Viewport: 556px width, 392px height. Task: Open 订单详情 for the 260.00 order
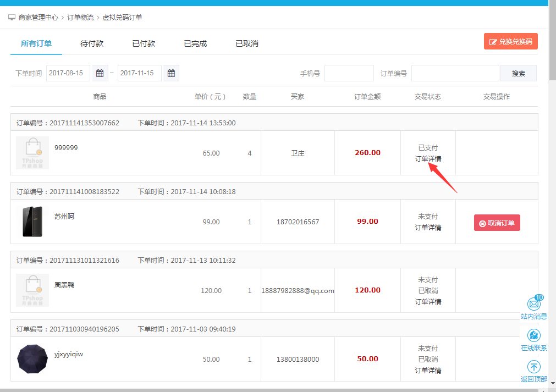pos(428,159)
